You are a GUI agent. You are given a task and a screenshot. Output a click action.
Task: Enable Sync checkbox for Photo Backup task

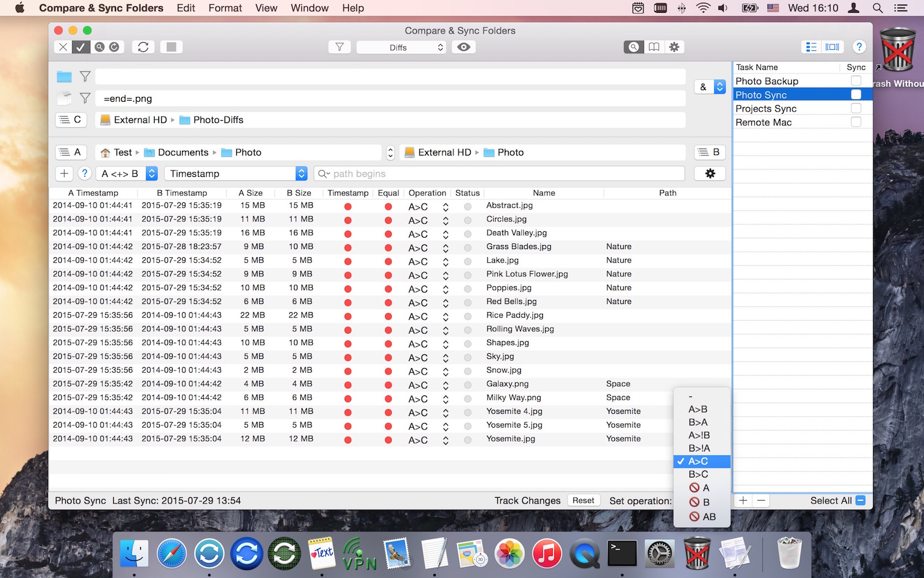click(x=856, y=81)
